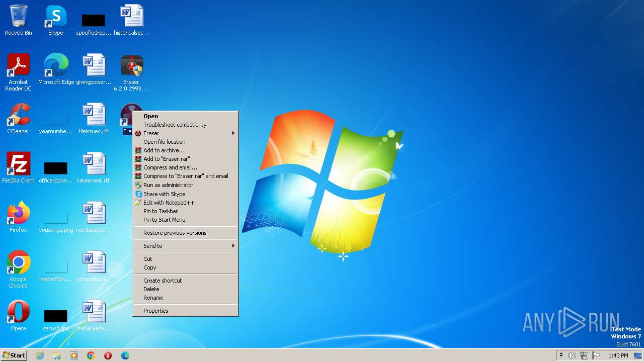Viewport: 644px width, 362px height.
Task: Choose Properties in the context menu
Action: (186, 311)
